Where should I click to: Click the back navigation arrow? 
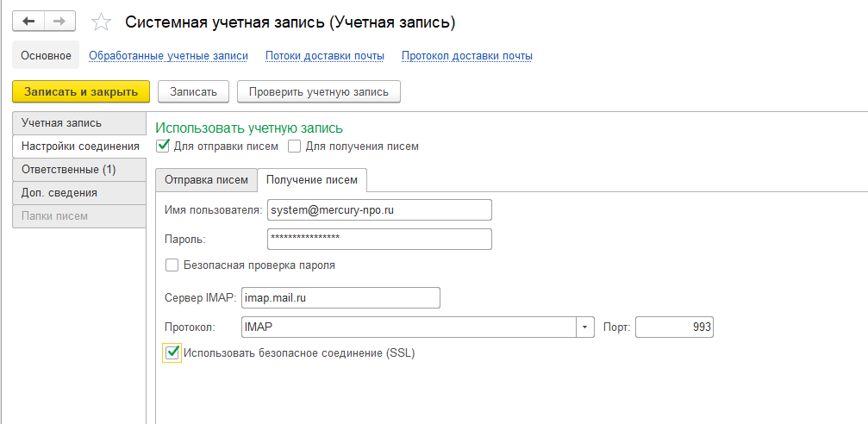click(x=28, y=21)
